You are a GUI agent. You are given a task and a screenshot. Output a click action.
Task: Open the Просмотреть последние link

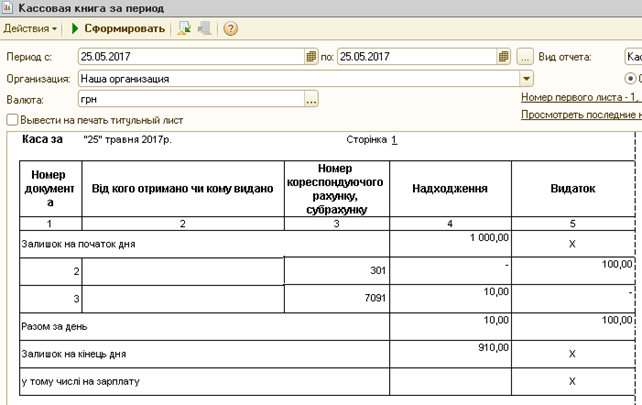581,115
